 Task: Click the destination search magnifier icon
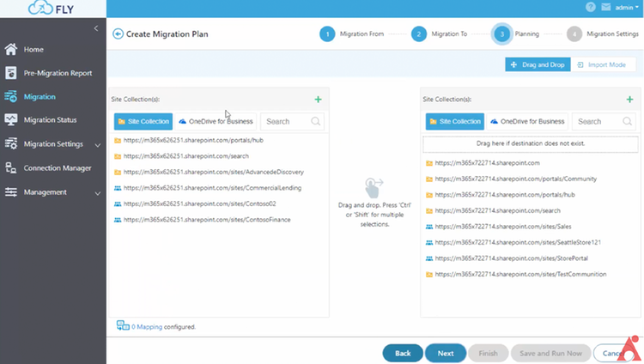click(x=627, y=122)
